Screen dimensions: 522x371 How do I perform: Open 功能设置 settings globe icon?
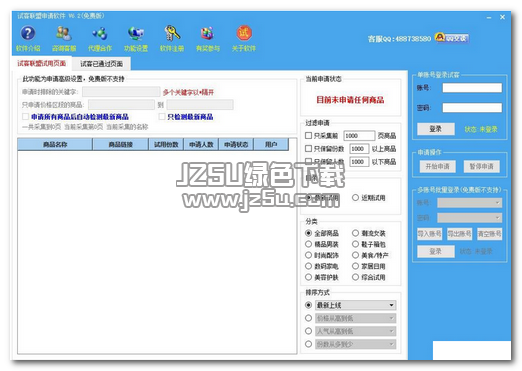point(136,34)
